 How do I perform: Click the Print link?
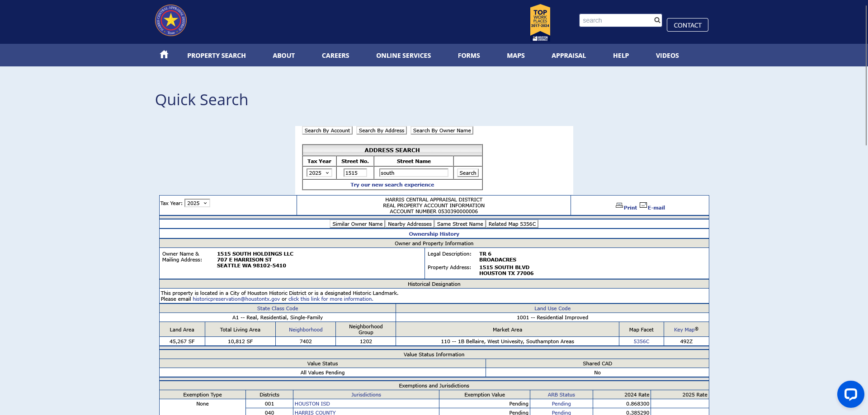coord(630,208)
